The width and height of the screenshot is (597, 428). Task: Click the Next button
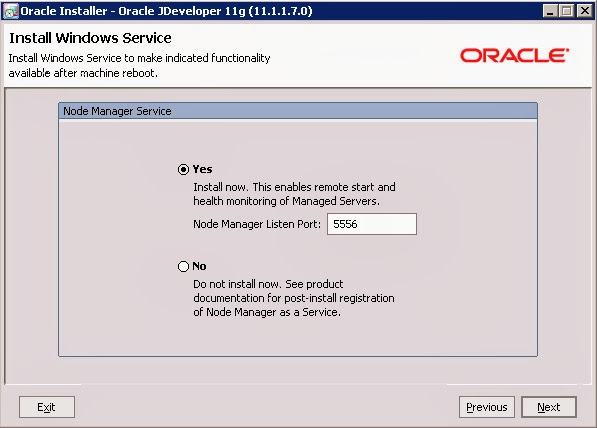(549, 407)
